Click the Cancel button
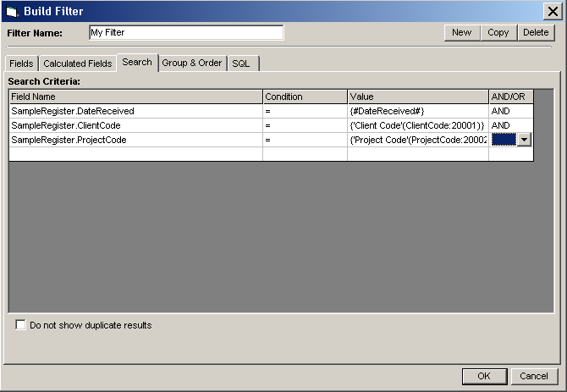The width and height of the screenshot is (567, 392). pos(534,376)
